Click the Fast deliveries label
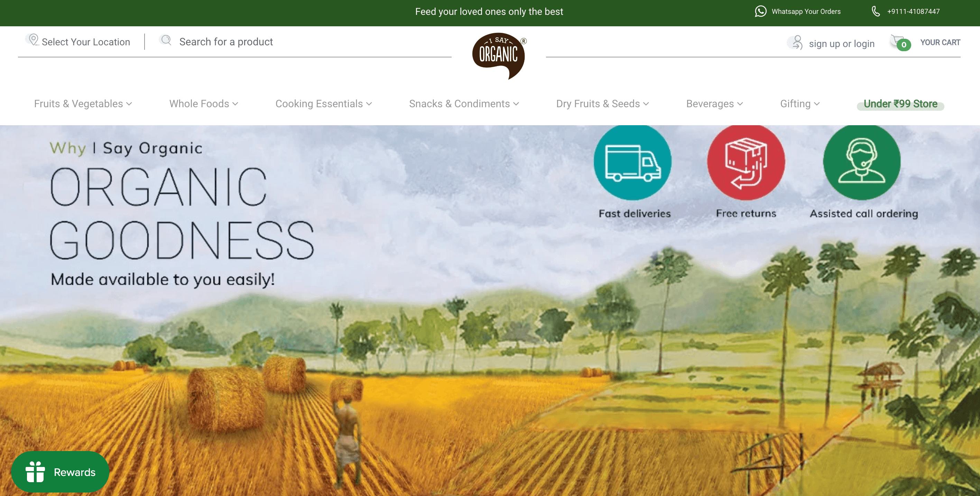Screen dimensions: 980x496 [635, 213]
